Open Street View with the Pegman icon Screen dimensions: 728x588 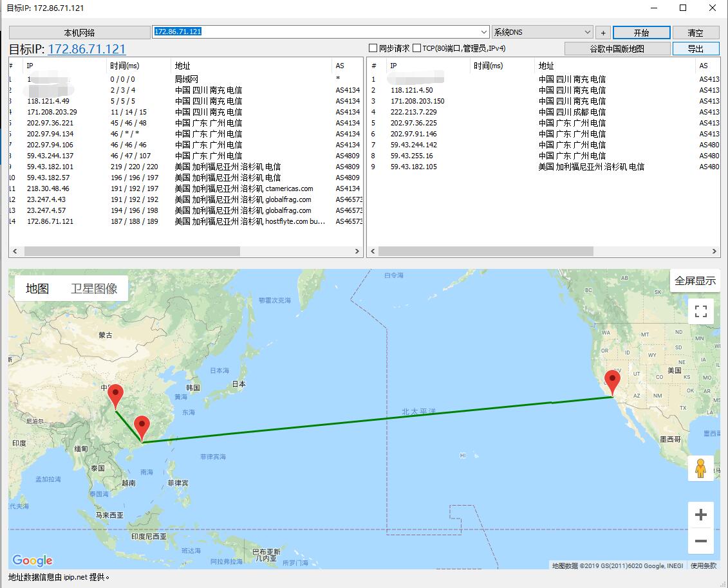tap(701, 468)
